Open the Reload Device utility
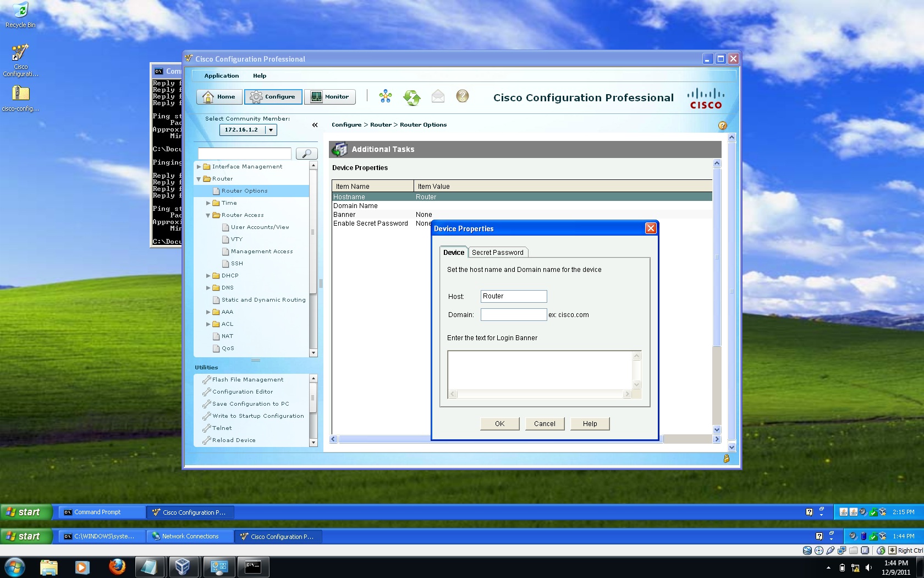924x578 pixels. (234, 440)
